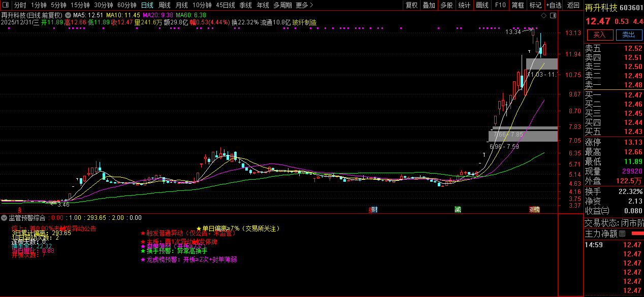Click the red bar icon beside 主力净额
The height and width of the screenshot is (297, 644).
click(x=636, y=234)
